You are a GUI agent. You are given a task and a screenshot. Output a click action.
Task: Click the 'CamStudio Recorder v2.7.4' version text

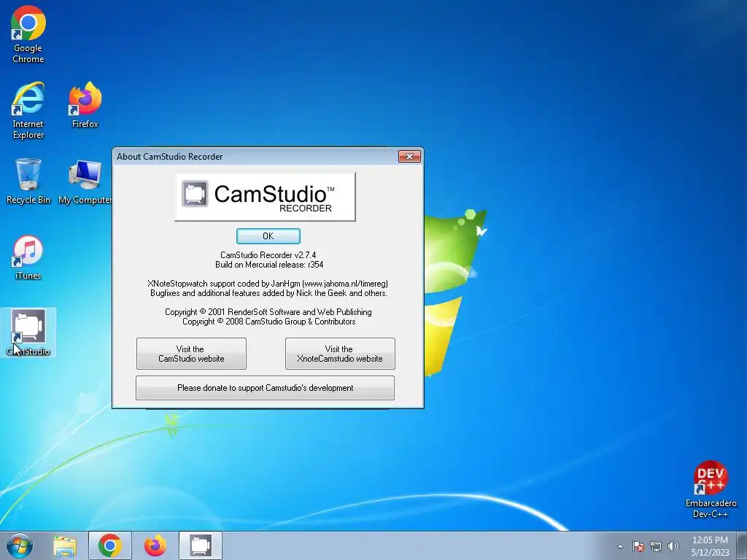(x=268, y=254)
